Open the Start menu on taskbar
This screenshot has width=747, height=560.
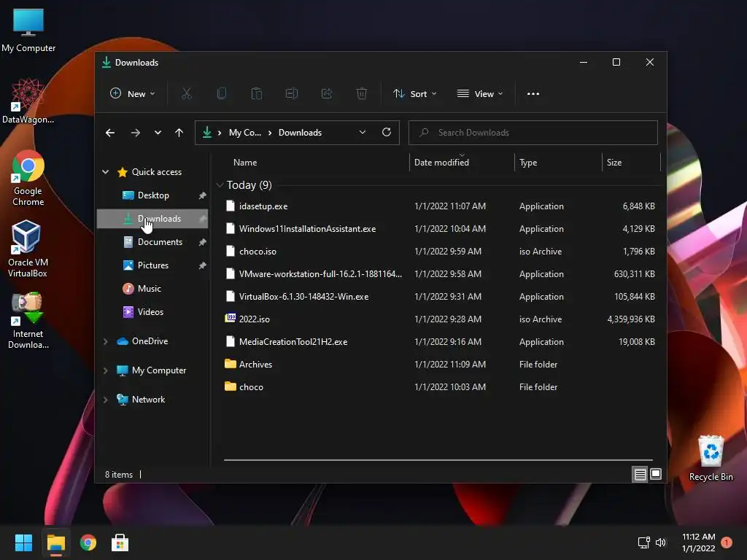click(x=23, y=542)
